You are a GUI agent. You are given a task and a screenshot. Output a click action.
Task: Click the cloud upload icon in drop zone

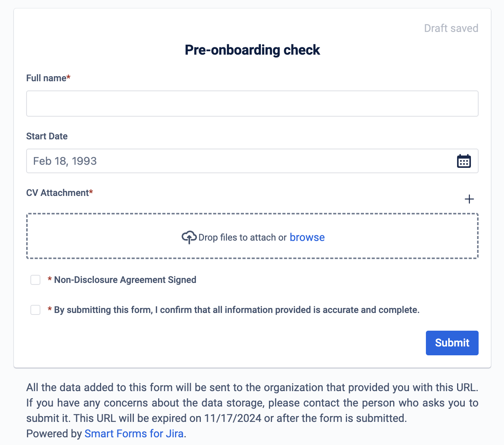point(189,238)
